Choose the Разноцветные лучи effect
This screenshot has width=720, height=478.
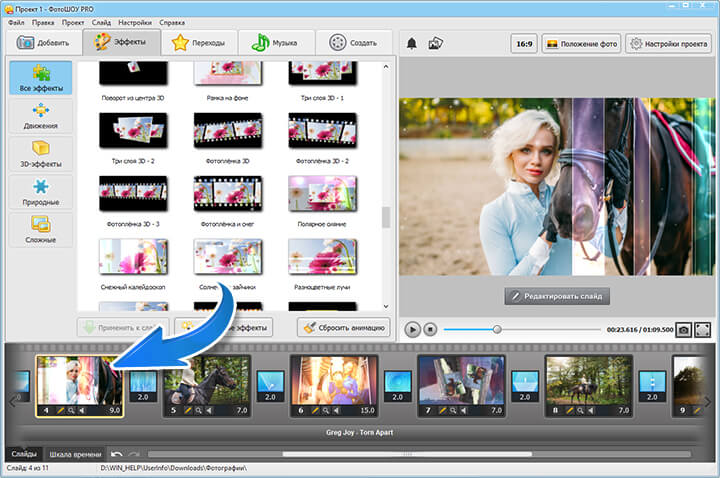point(322,257)
